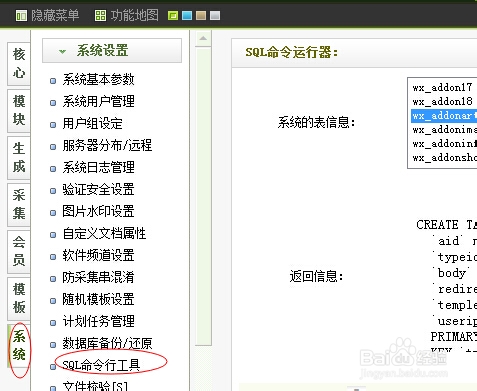Screen dimensions: 477x391
Task: Click bullet icon beside 系统基本参数
Action: pos(53,81)
